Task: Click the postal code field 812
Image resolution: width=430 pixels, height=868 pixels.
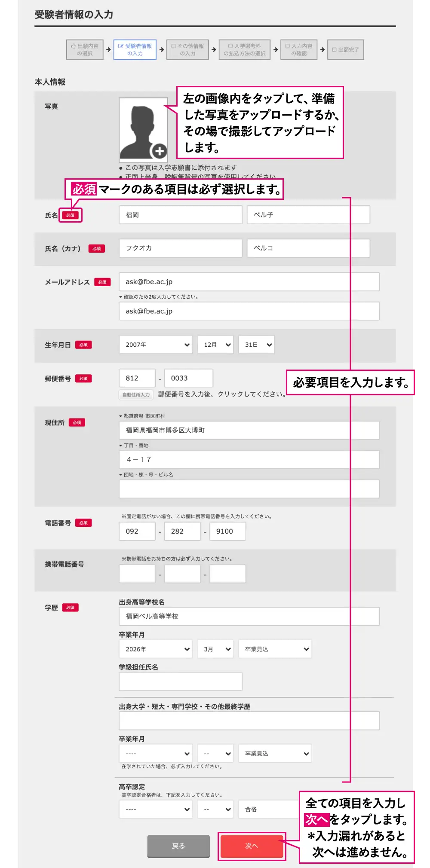Action: click(137, 378)
